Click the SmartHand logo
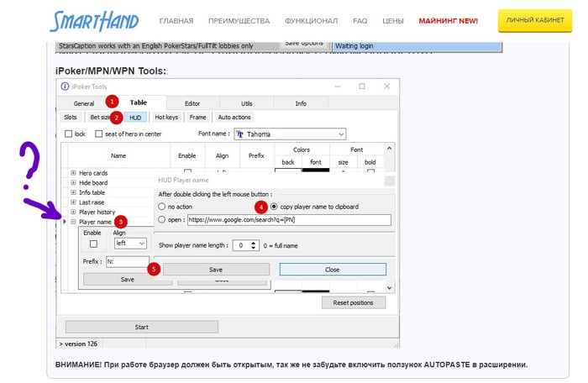The height and width of the screenshot is (383, 588). click(94, 21)
